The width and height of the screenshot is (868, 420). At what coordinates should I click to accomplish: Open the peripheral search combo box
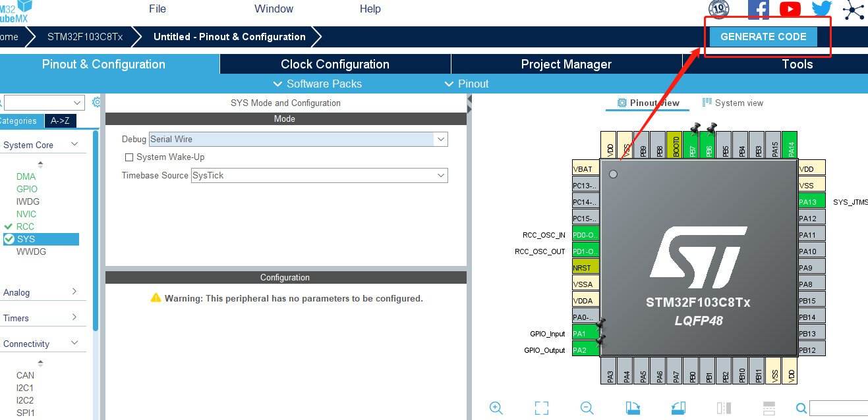(x=44, y=103)
